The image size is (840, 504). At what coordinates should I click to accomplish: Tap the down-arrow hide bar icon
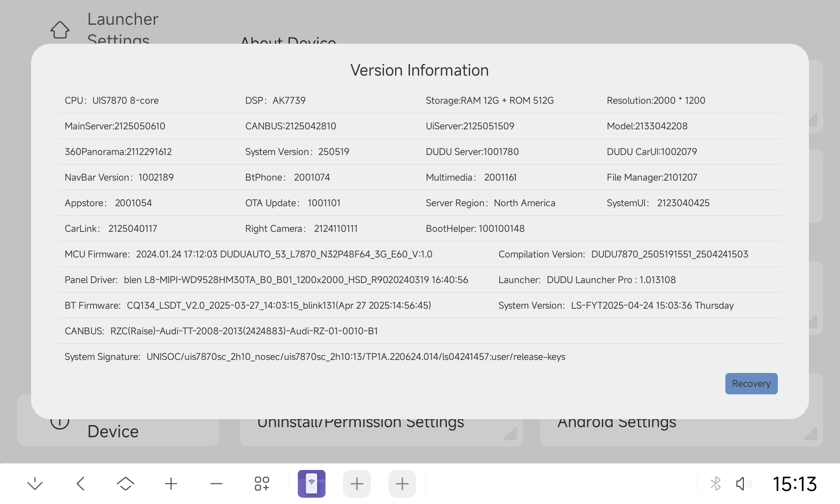(35, 483)
